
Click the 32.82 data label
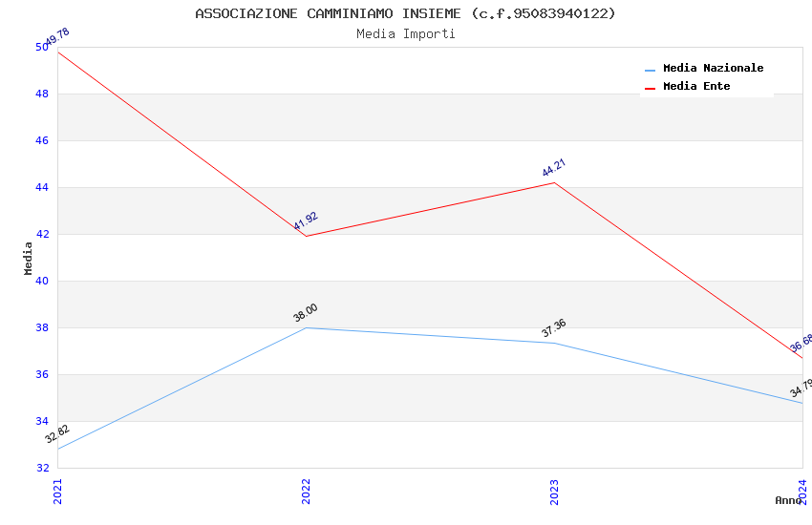(x=57, y=434)
